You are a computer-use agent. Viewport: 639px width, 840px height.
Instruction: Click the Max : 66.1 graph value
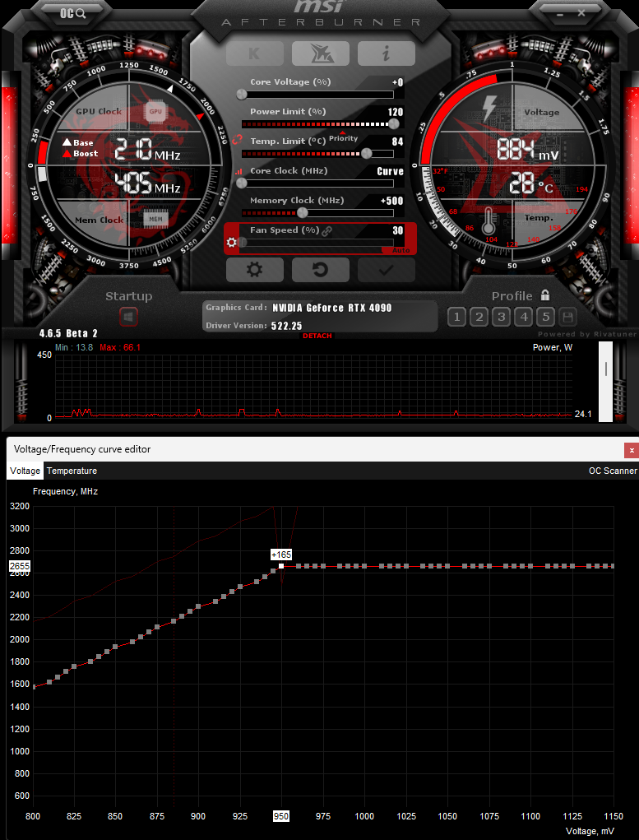pos(120,348)
